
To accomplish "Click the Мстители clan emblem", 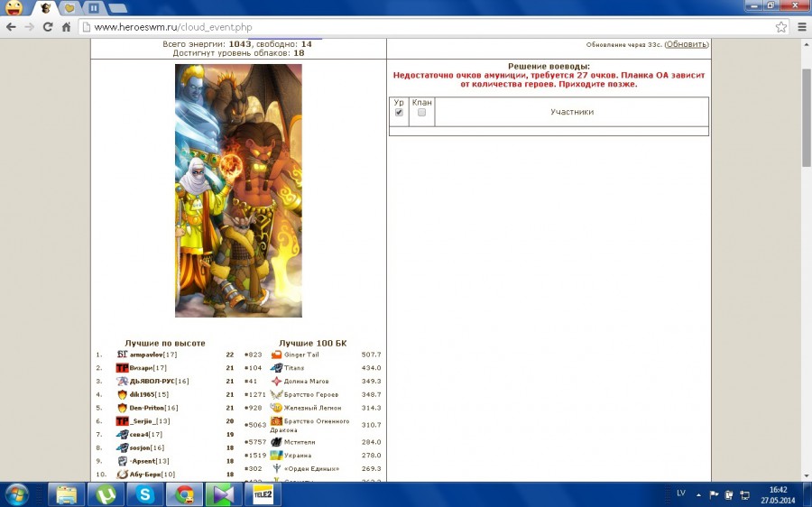I will tap(277, 442).
